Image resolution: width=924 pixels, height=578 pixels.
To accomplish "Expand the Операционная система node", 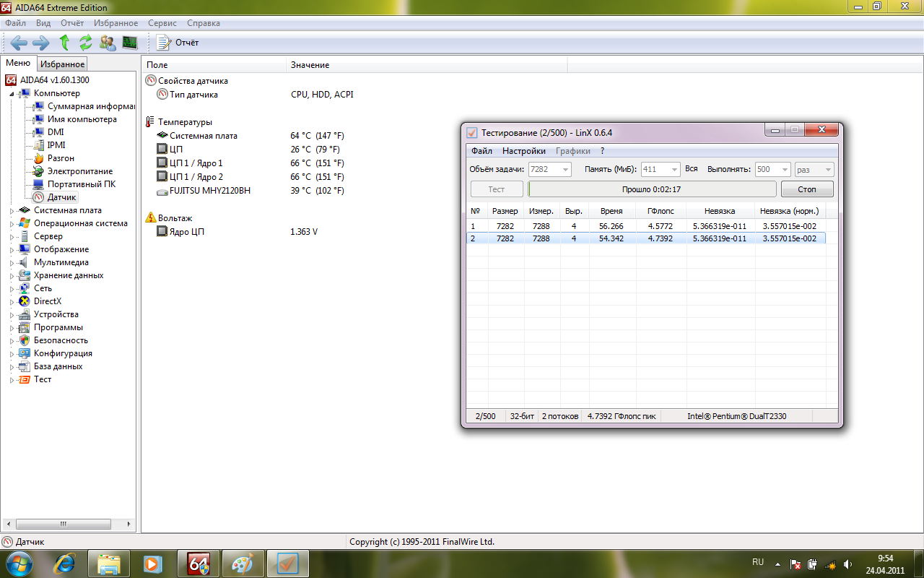I will point(12,223).
